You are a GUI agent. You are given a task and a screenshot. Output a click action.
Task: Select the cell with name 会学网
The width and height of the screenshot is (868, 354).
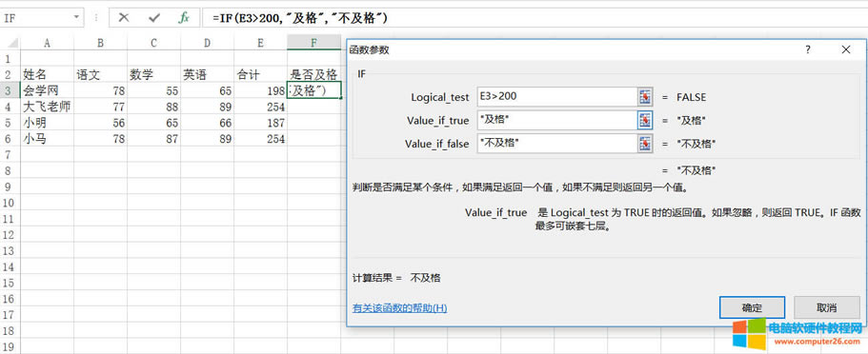(47, 90)
